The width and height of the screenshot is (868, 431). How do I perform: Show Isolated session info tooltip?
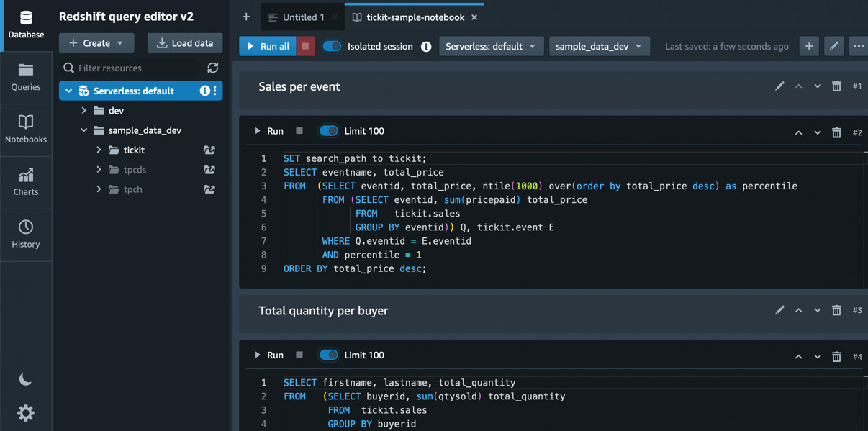coord(426,46)
